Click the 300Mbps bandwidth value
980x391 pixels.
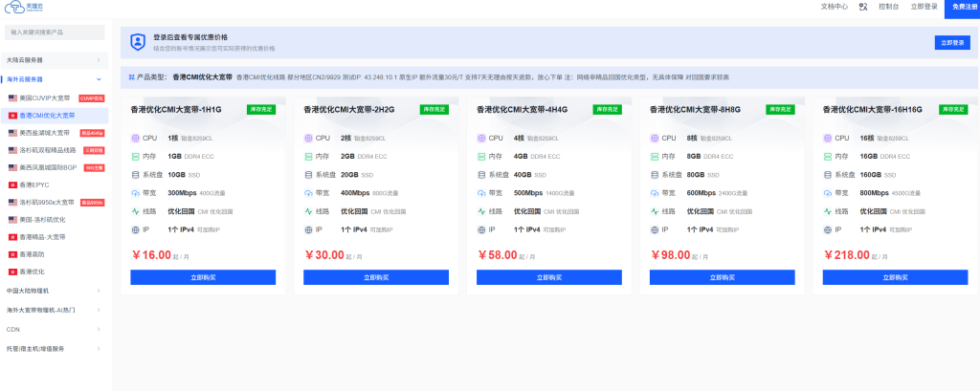[183, 193]
